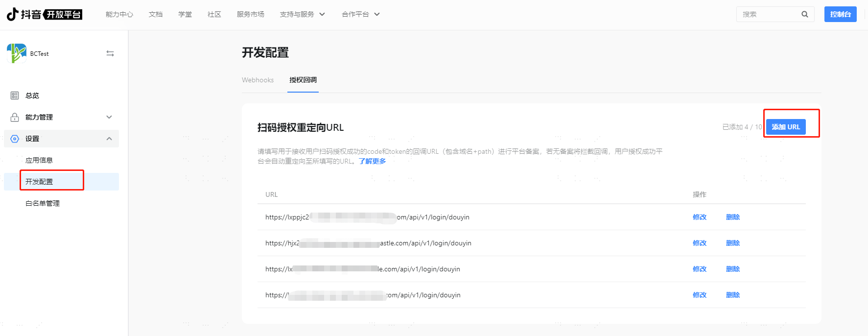Open 学堂 in top navigation
868x336 pixels.
[x=185, y=14]
